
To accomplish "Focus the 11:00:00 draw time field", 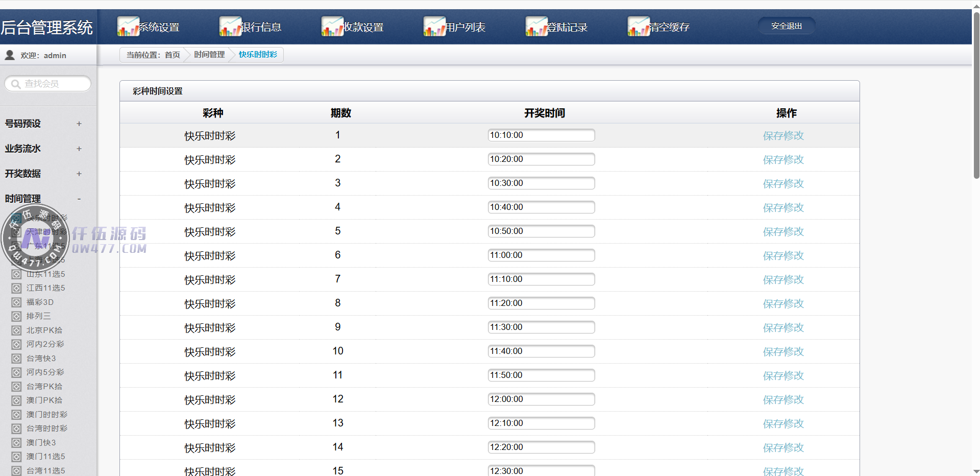I will pyautogui.click(x=541, y=255).
